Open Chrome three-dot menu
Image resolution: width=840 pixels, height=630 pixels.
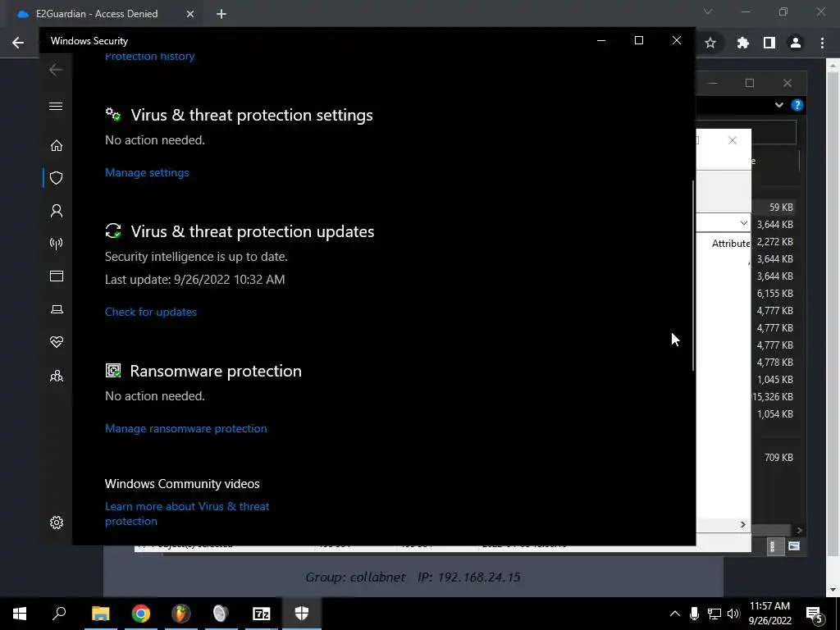click(x=822, y=43)
